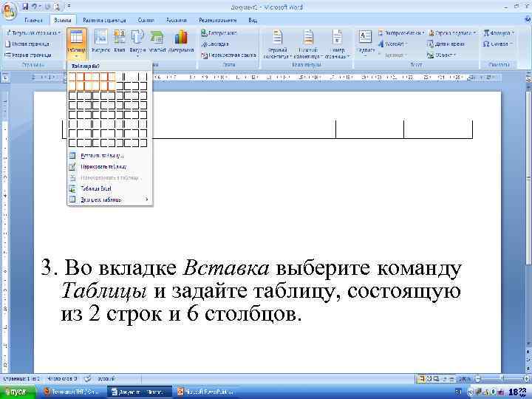The width and height of the screenshot is (532, 399).
Task: Click the Закладка bookmark command
Action: point(216,44)
